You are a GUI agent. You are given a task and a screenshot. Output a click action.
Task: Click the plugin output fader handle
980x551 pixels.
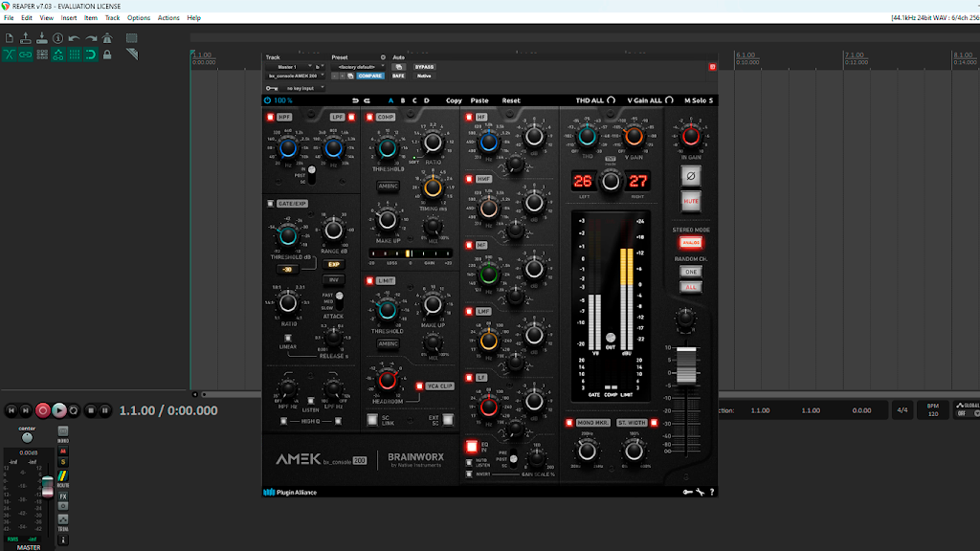click(686, 364)
